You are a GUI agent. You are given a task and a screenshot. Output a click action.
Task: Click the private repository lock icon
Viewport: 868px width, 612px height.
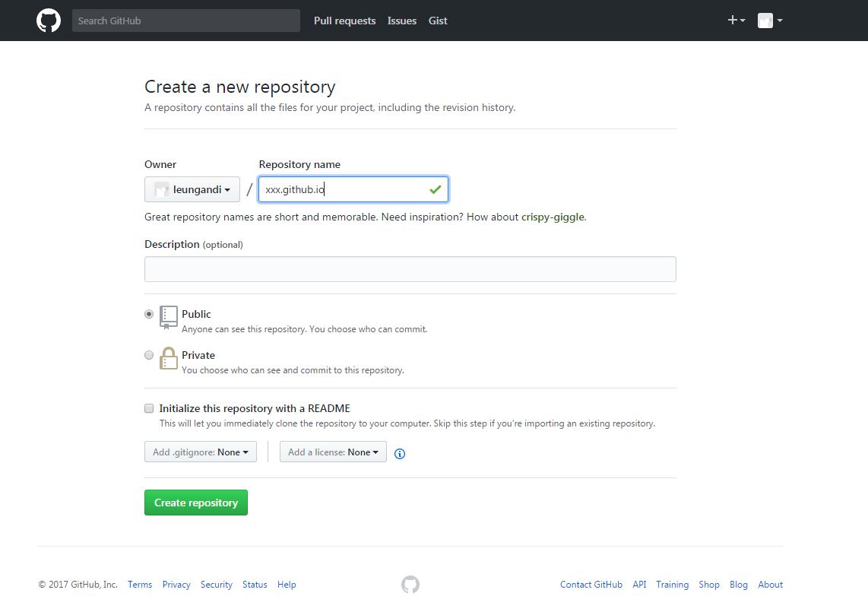(168, 358)
